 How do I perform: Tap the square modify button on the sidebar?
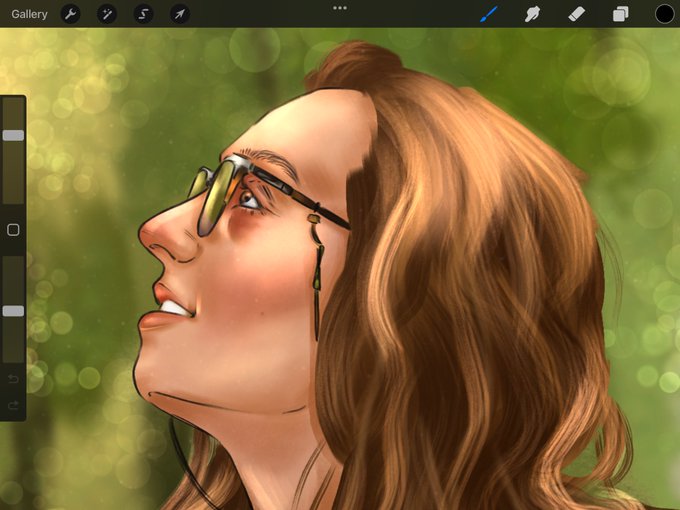click(13, 230)
